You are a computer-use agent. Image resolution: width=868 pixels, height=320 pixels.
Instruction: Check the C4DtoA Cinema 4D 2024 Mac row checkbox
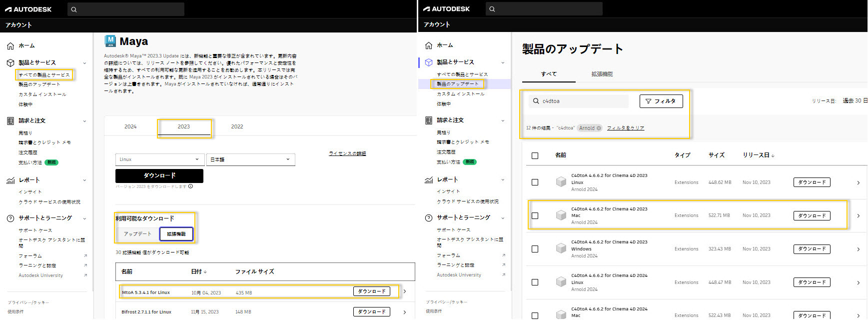pos(535,315)
